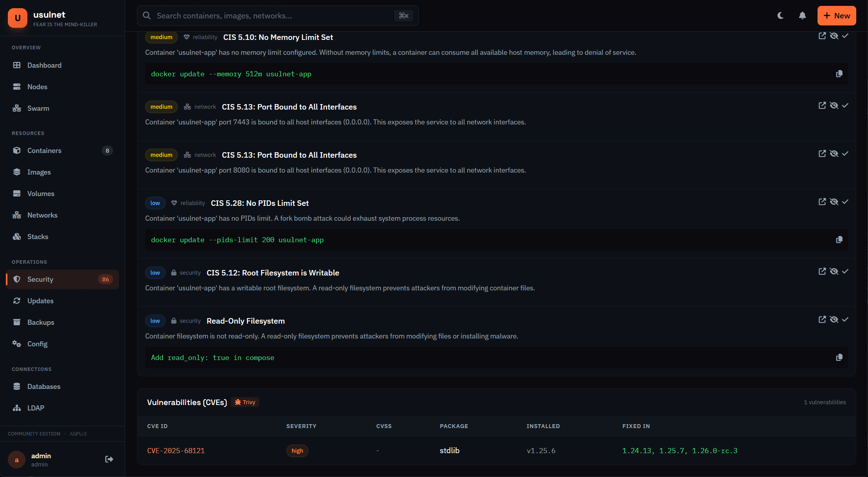Open the LDAP connections page

pos(36,408)
